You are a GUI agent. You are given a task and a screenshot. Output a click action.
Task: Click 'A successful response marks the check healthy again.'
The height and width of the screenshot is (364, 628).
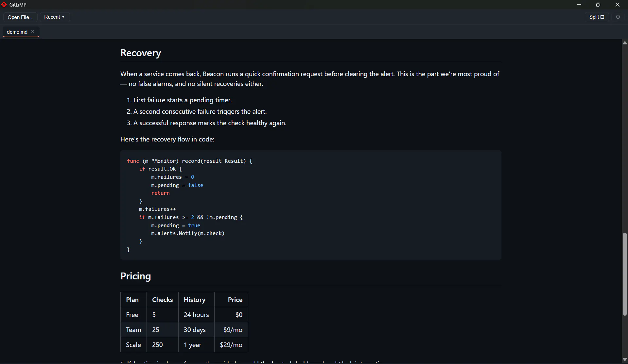(210, 123)
